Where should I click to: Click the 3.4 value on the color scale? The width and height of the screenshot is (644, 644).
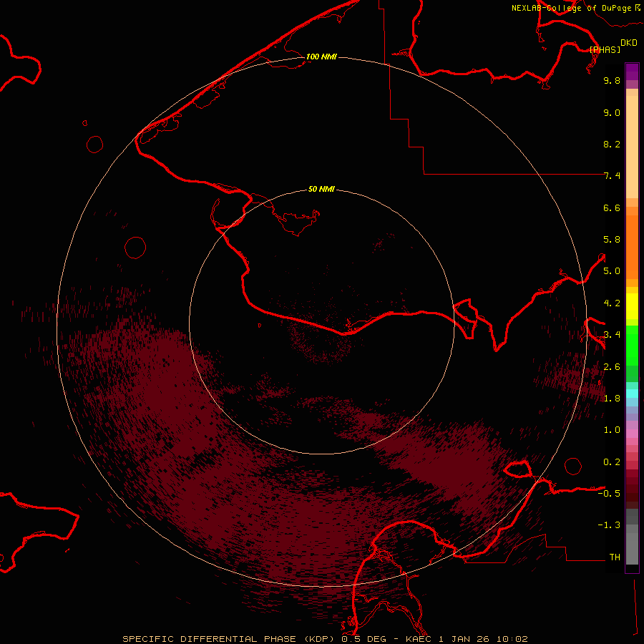612,335
